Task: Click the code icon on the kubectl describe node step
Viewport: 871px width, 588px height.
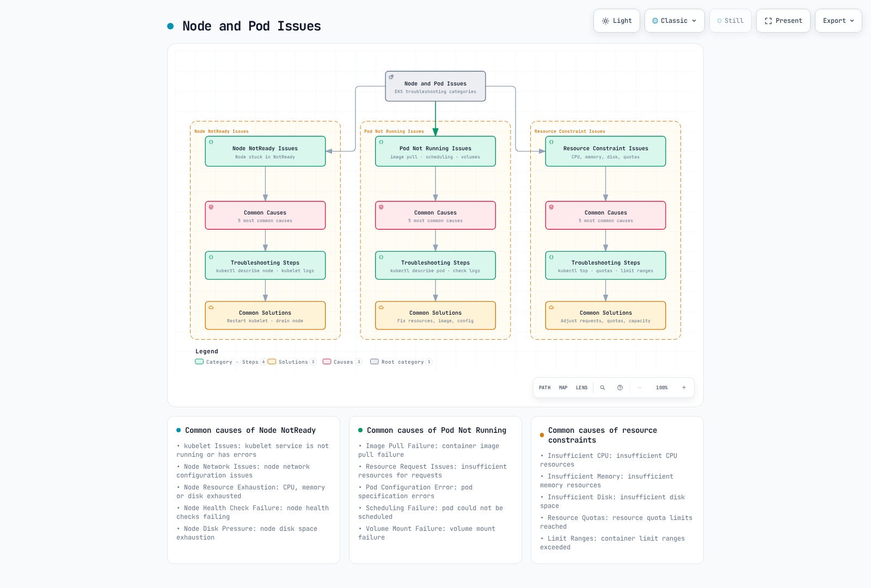Action: 211,257
